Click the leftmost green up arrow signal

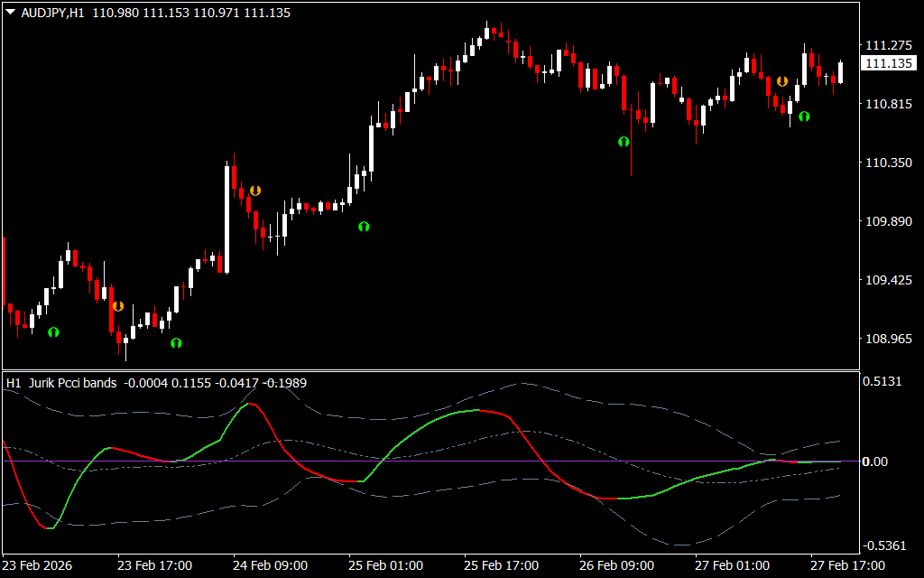pos(53,332)
